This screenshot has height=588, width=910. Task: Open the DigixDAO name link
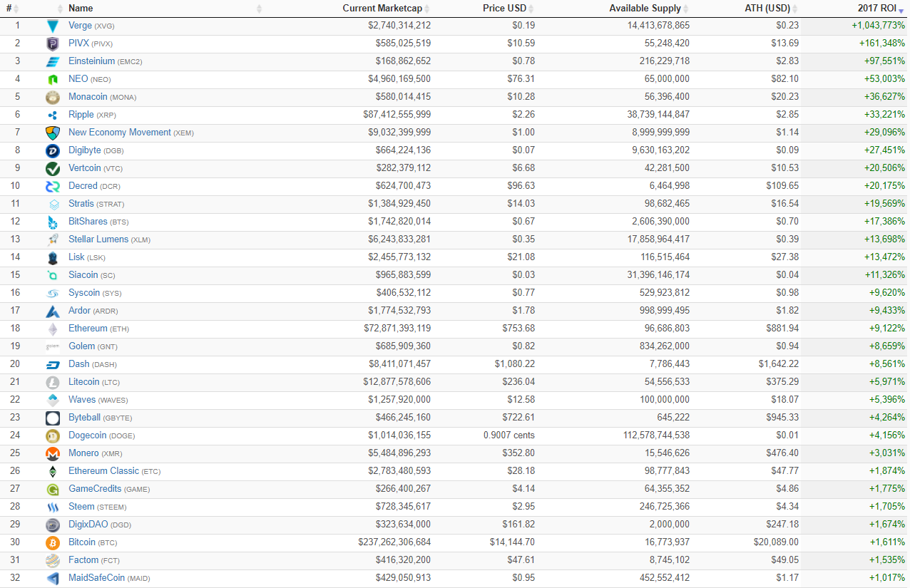(x=88, y=525)
